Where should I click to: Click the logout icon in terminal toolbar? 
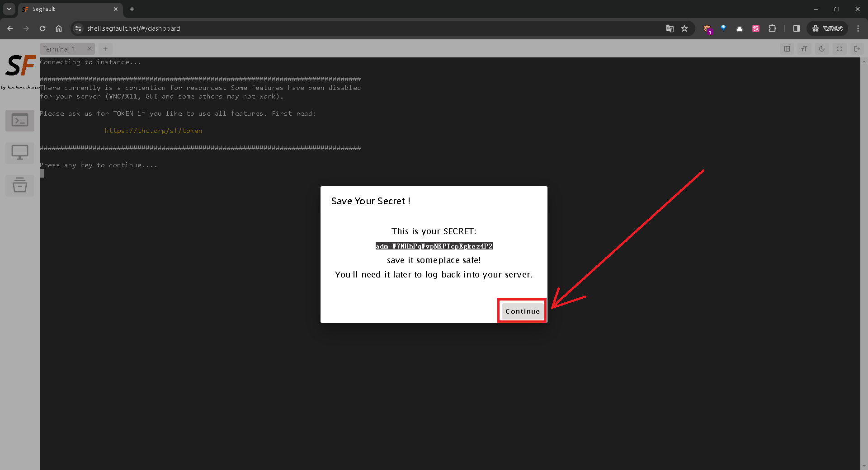[857, 49]
